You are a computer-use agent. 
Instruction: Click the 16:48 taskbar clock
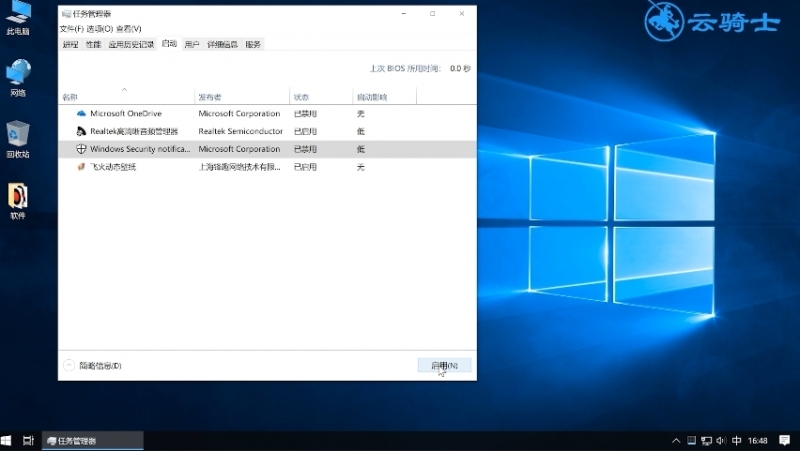tap(758, 440)
